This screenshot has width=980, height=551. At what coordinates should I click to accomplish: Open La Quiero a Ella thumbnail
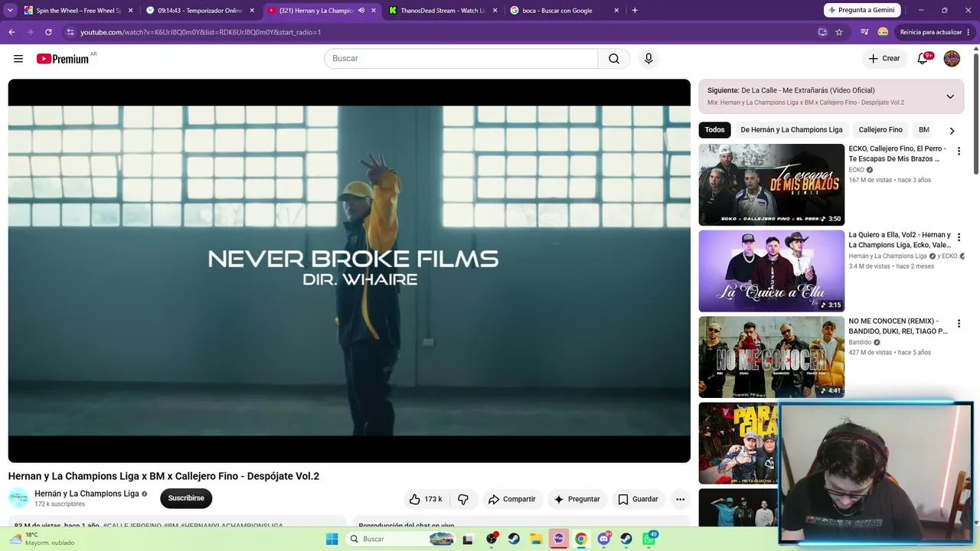click(x=772, y=271)
